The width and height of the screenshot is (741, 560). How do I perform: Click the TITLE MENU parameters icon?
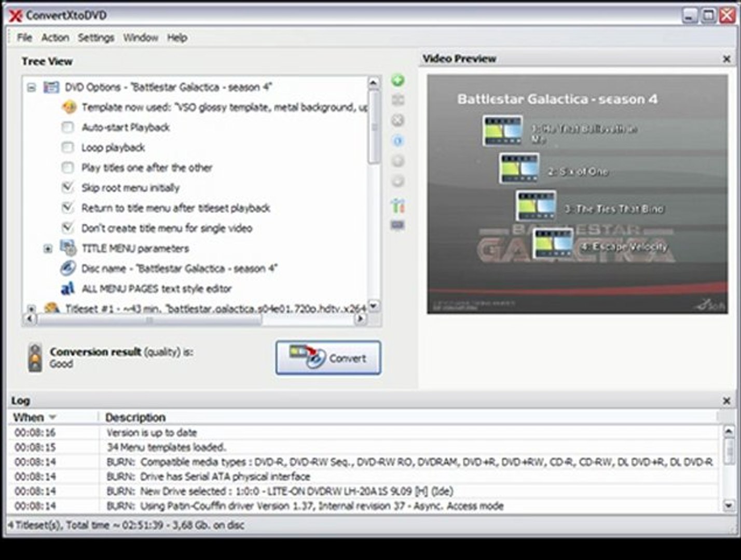(68, 248)
